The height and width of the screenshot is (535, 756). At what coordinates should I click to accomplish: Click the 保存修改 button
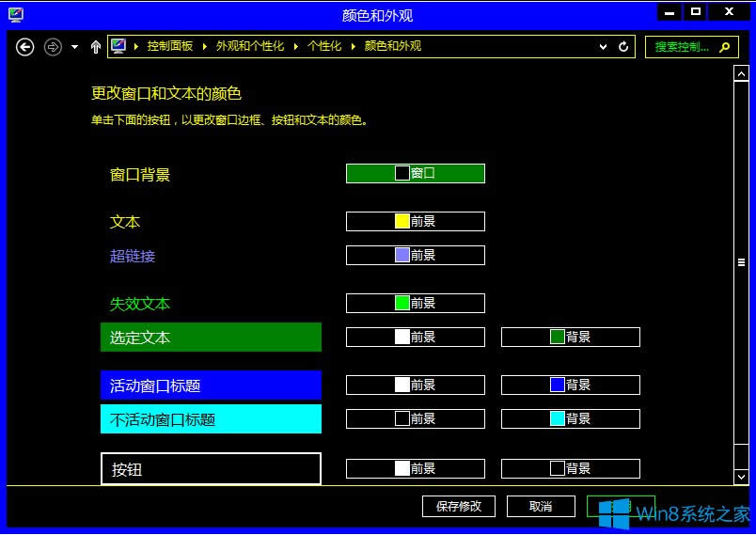click(459, 506)
